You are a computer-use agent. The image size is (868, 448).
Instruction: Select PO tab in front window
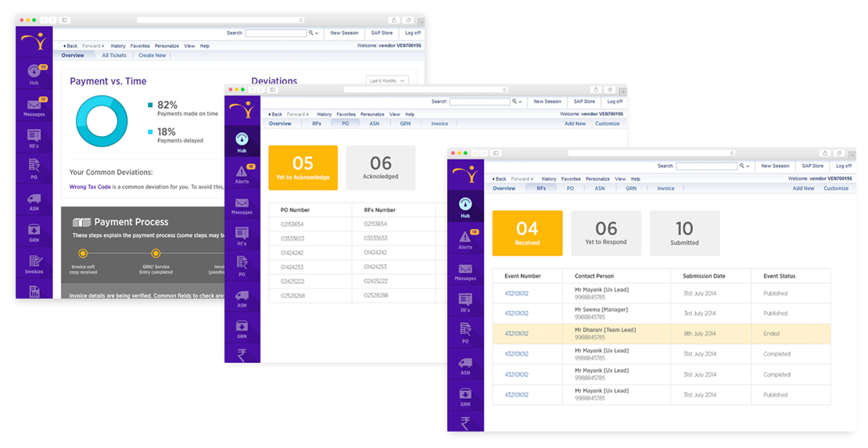(x=570, y=188)
